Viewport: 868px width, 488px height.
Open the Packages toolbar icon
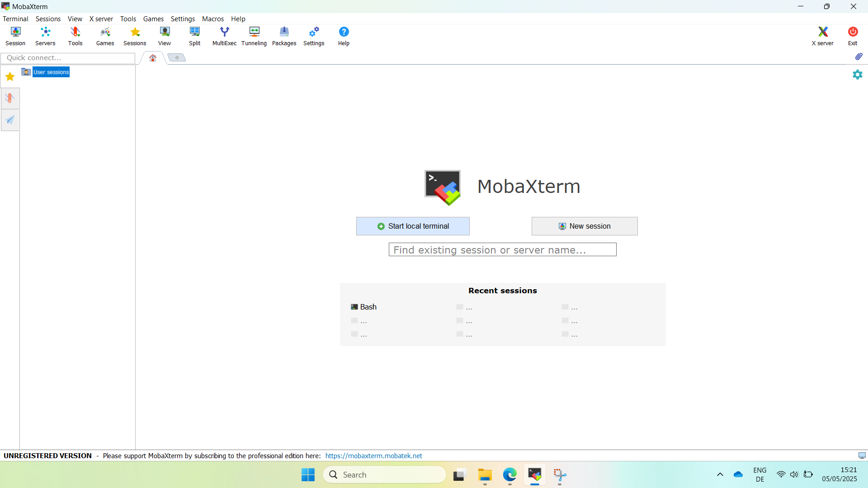284,36
